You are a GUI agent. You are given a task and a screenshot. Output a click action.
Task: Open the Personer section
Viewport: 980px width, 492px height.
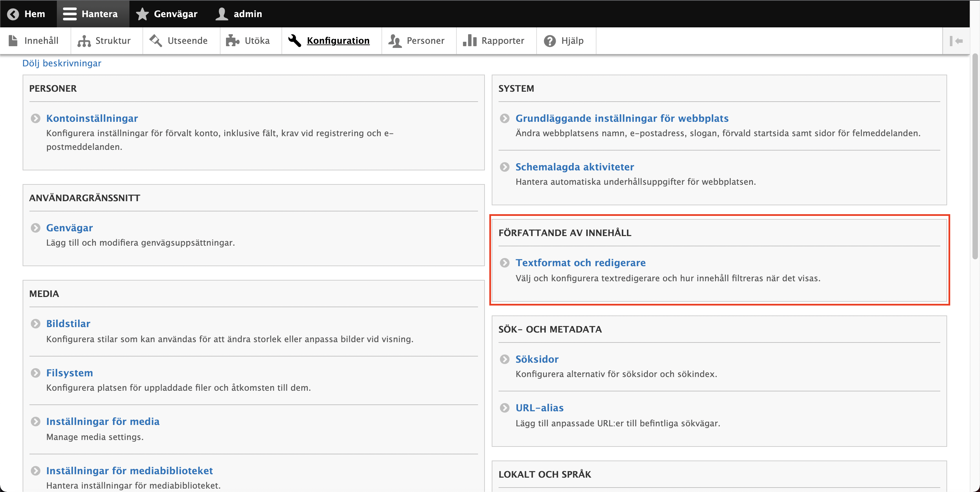click(419, 41)
